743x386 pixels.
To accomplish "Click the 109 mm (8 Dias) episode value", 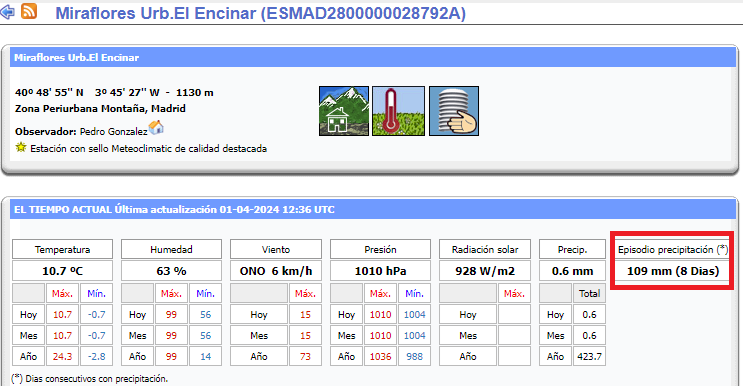I will point(673,271).
